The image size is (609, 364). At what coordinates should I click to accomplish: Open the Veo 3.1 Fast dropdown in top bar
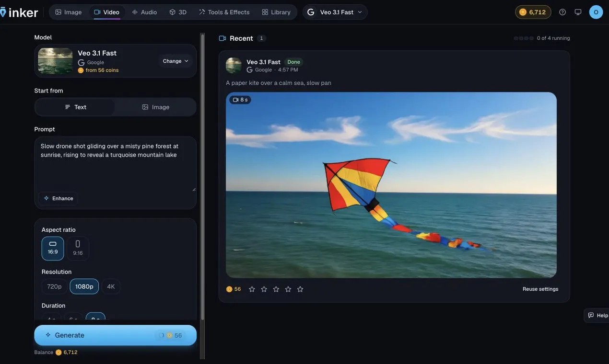point(335,12)
